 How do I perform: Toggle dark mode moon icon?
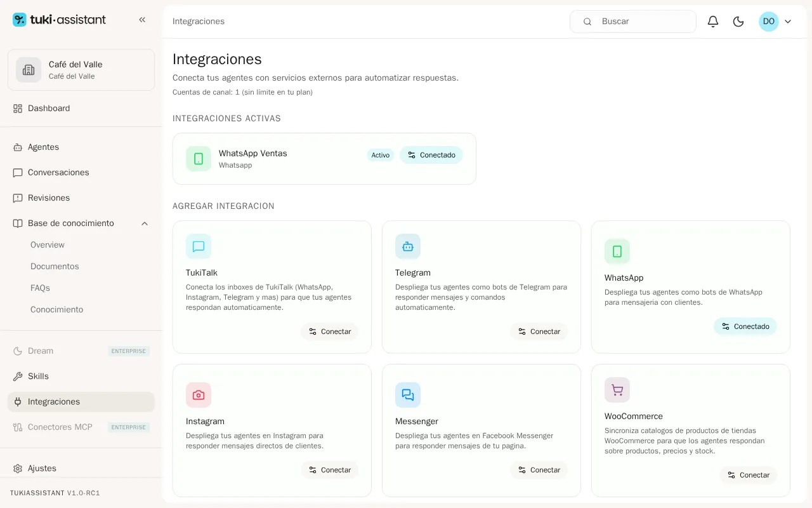click(738, 22)
